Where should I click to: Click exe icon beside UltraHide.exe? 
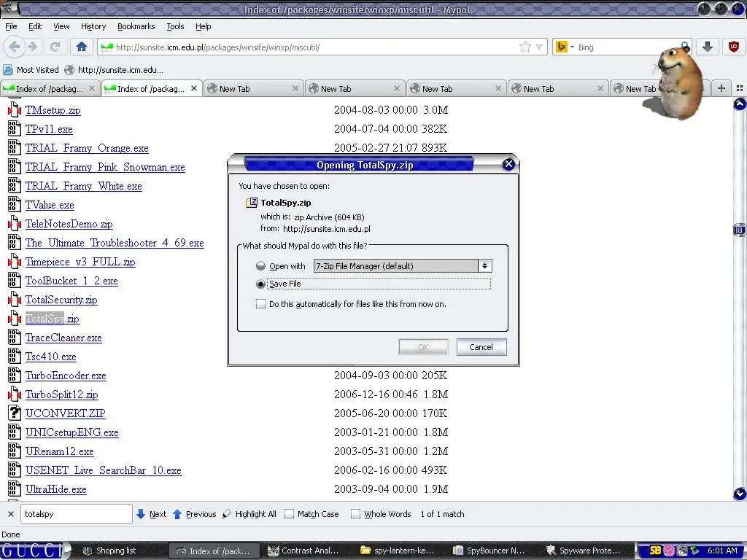click(x=15, y=489)
